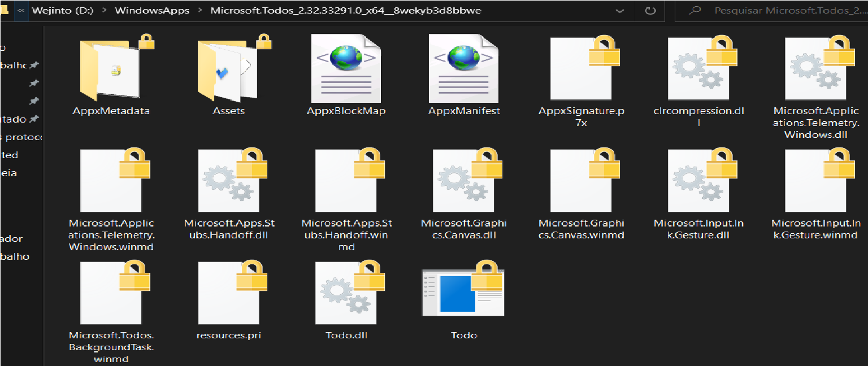This screenshot has width=868, height=366.
Task: Click the refresh button in address bar
Action: (x=650, y=11)
